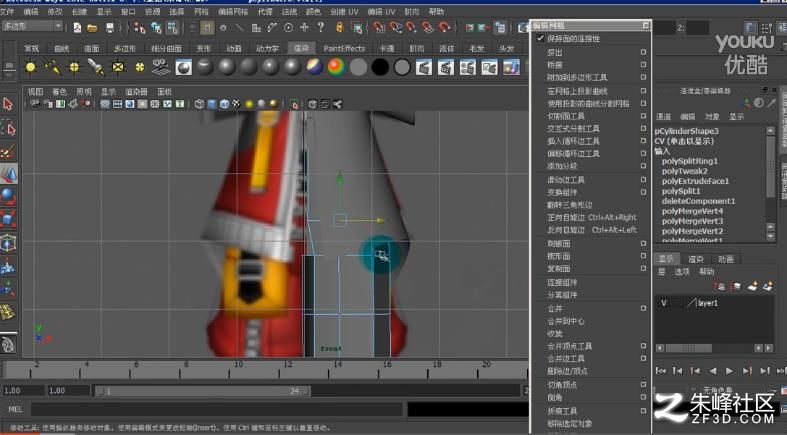787x435 pixels.
Task: Open option box for 合并
Action: click(643, 309)
